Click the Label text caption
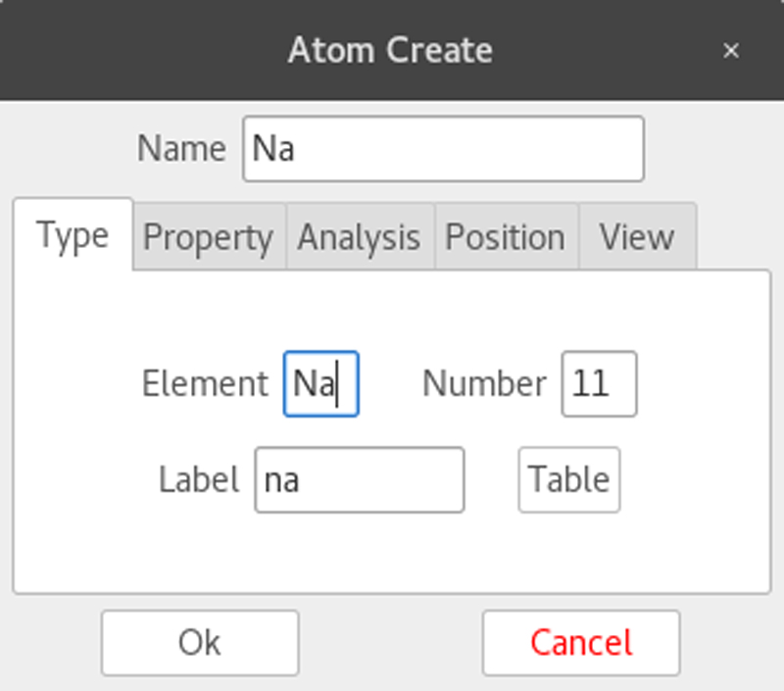Viewport: 784px width, 691px height. [200, 479]
